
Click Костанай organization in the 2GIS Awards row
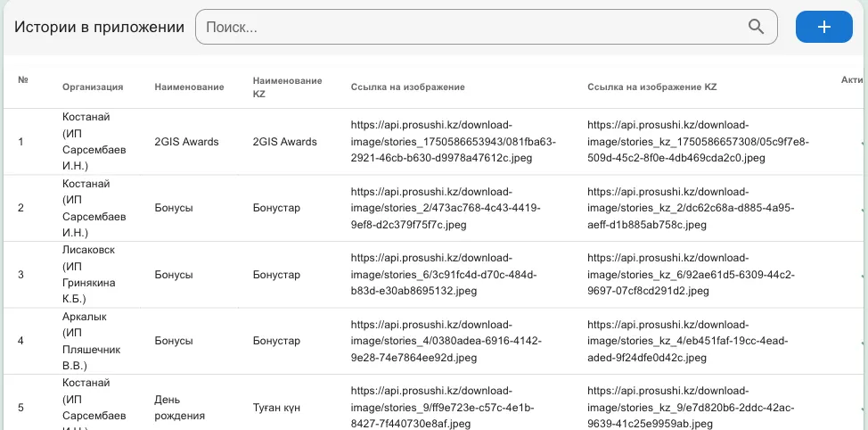click(x=94, y=142)
